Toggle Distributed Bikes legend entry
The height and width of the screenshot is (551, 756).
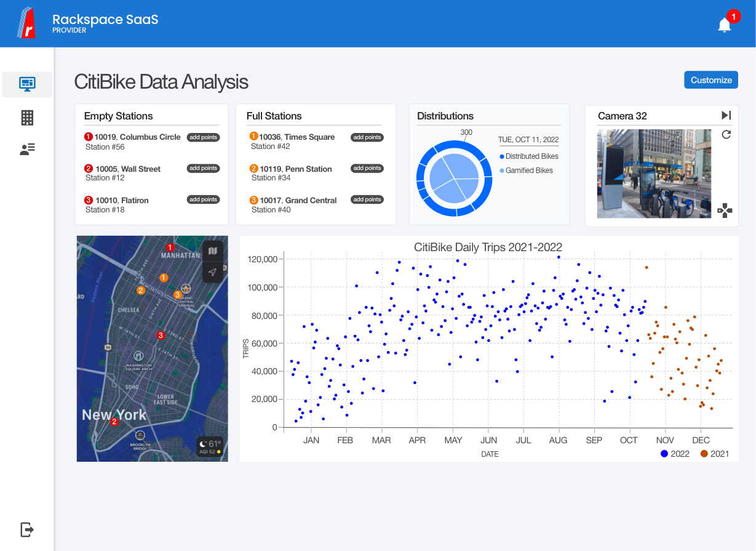(x=528, y=156)
